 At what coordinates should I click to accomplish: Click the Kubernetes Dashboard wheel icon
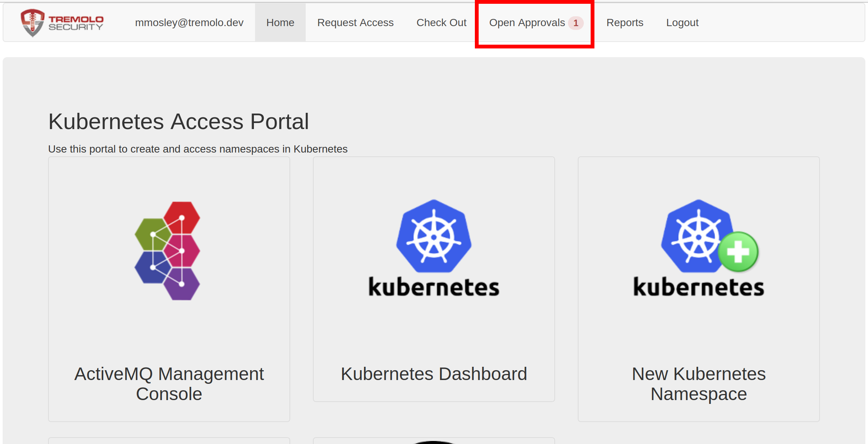pos(434,237)
